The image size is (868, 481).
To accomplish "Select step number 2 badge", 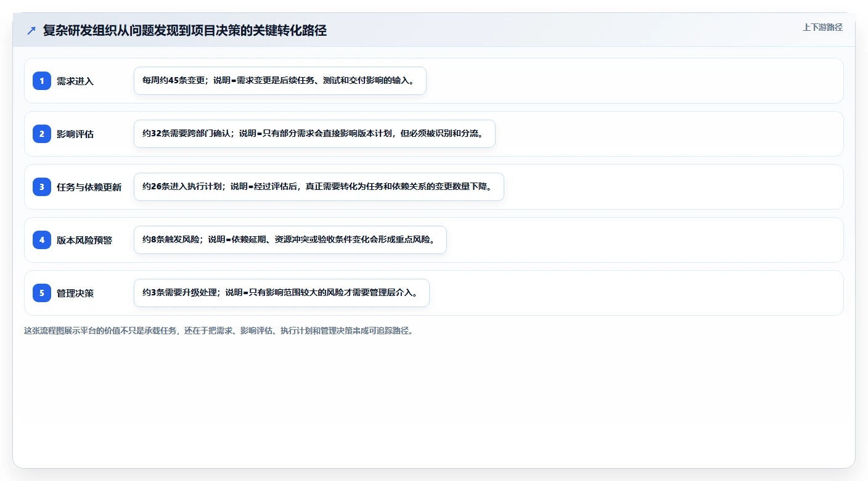I will coord(42,134).
